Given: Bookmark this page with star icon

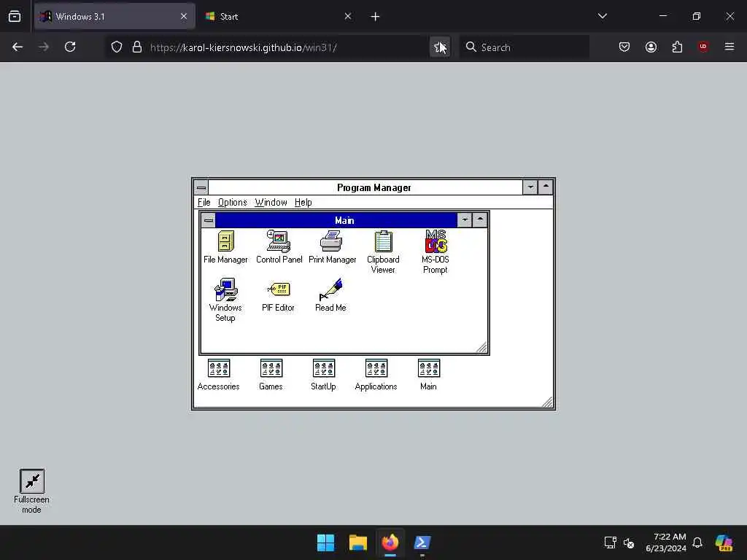Looking at the screenshot, I should pyautogui.click(x=439, y=47).
